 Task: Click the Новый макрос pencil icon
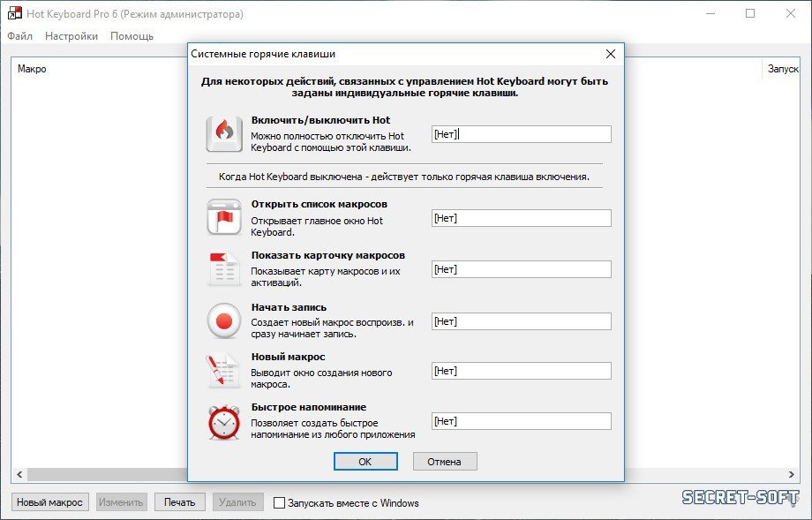pos(224,371)
